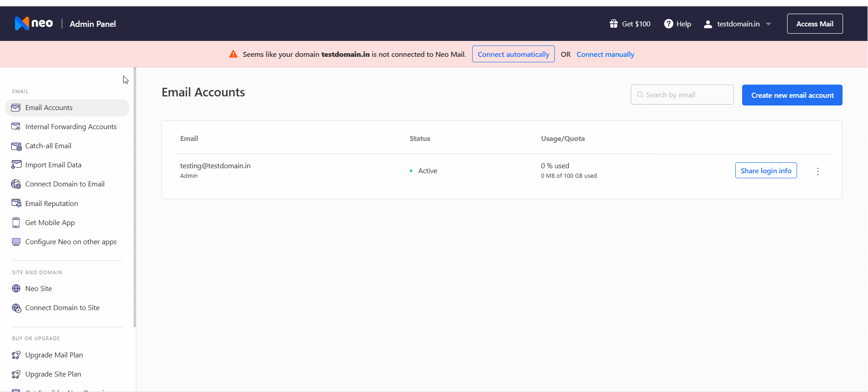Click the Active status label
The width and height of the screenshot is (868, 392).
(x=428, y=171)
